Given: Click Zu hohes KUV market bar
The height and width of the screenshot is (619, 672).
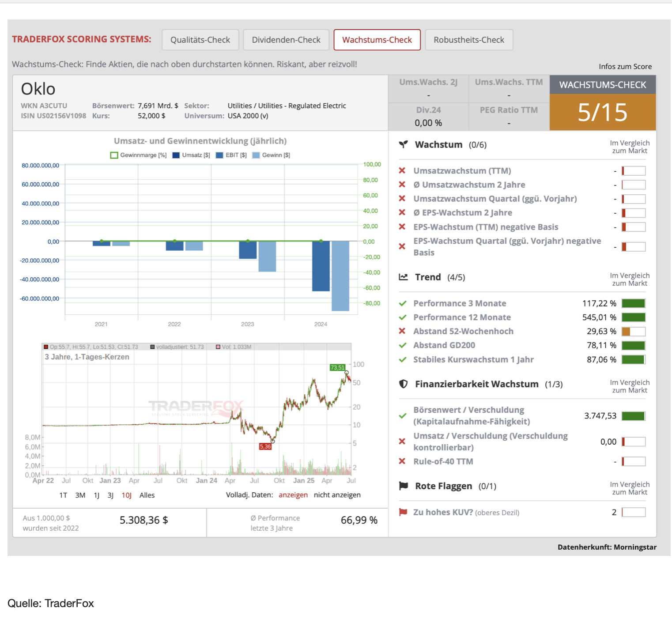Looking at the screenshot, I should coord(634,512).
